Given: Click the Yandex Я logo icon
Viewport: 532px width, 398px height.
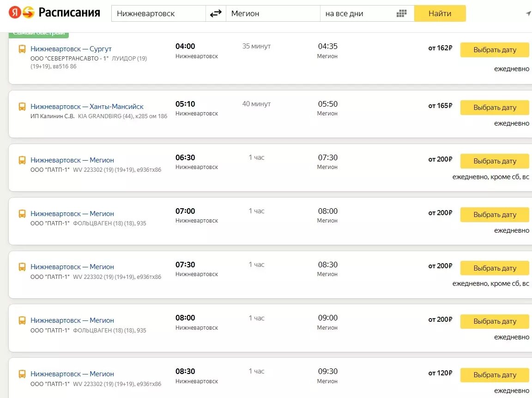Looking at the screenshot, I should [15, 12].
